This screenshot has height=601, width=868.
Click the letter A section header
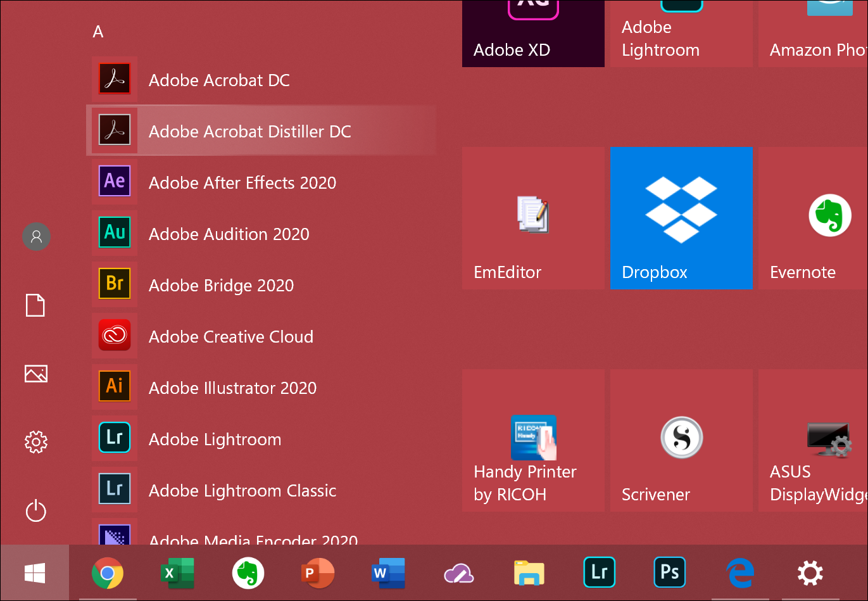click(98, 32)
